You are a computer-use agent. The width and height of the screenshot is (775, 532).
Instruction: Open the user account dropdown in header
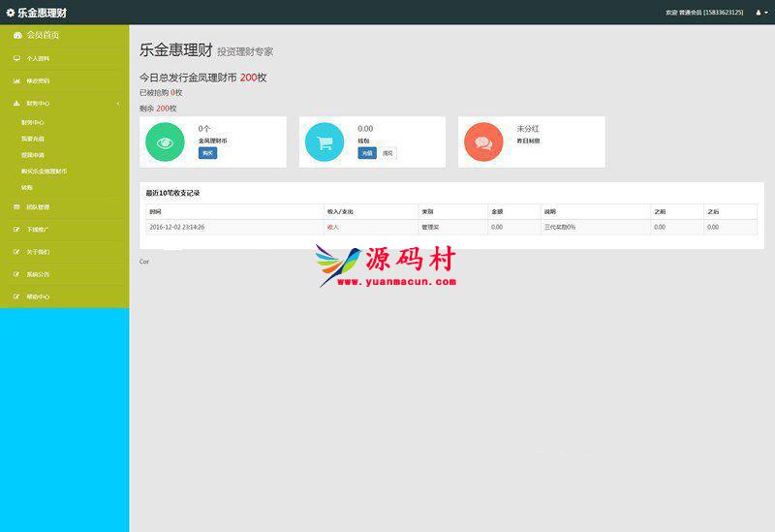click(759, 13)
